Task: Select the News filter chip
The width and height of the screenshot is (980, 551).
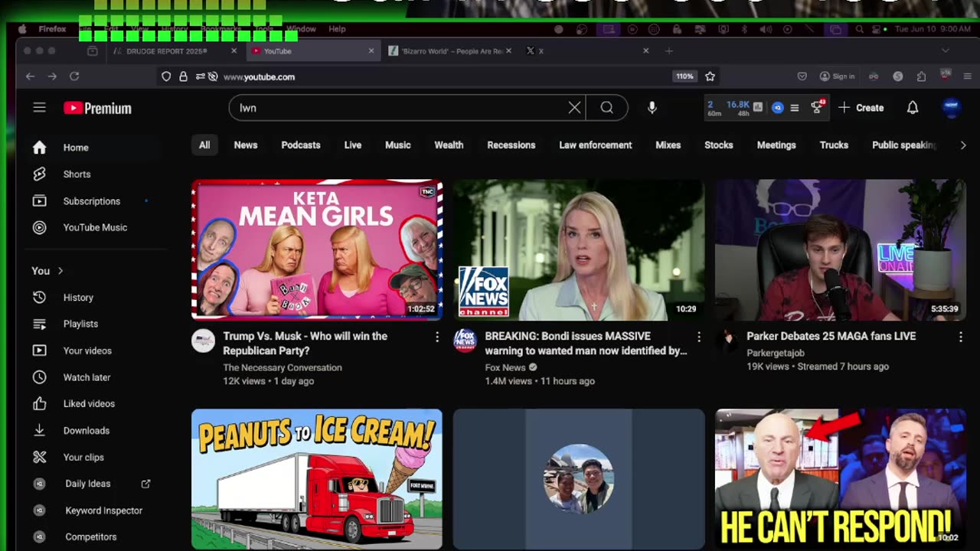Action: [246, 145]
